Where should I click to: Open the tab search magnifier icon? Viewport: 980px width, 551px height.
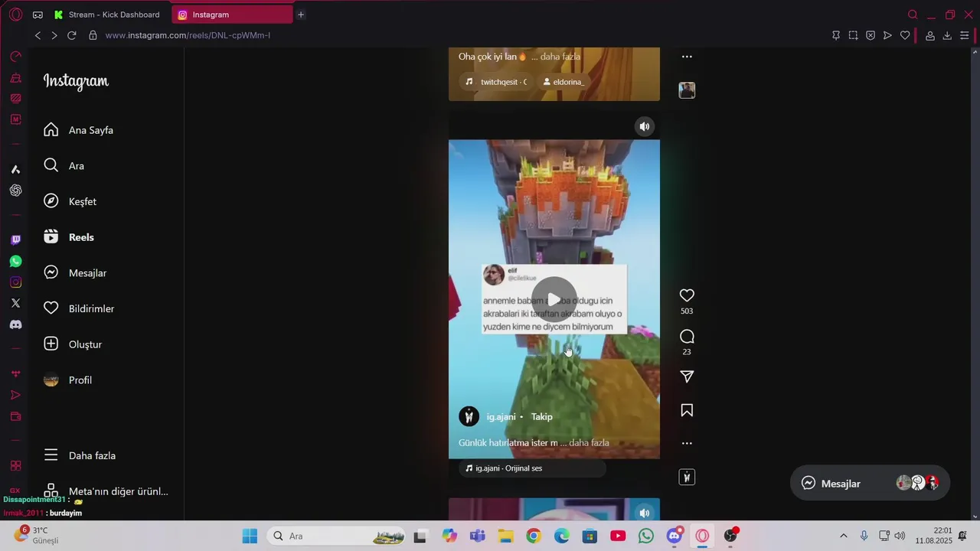point(913,15)
